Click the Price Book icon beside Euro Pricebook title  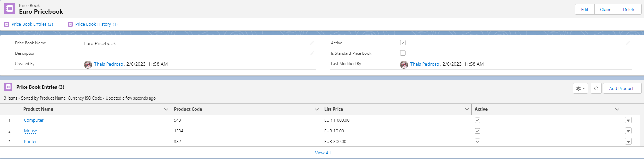10,9
